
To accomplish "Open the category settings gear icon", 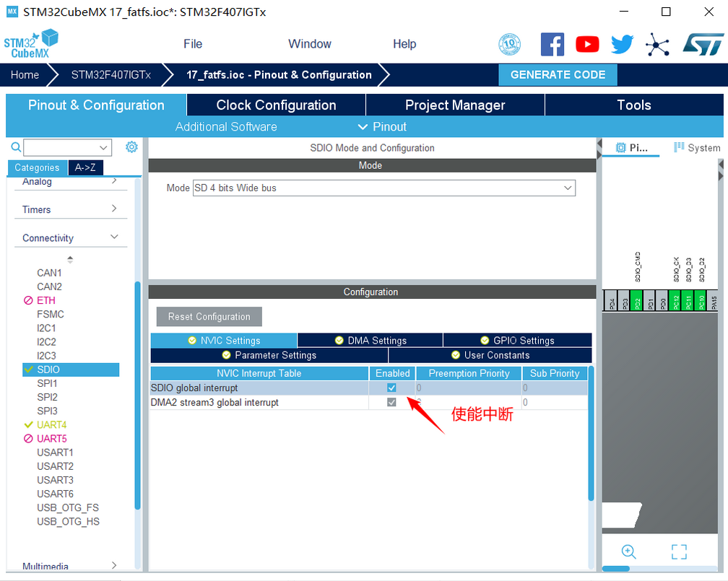I will [x=131, y=147].
